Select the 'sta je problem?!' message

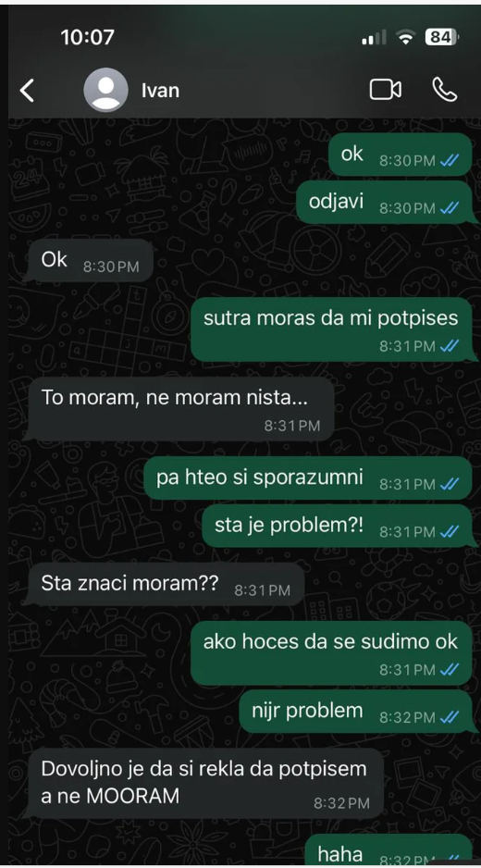click(x=337, y=527)
